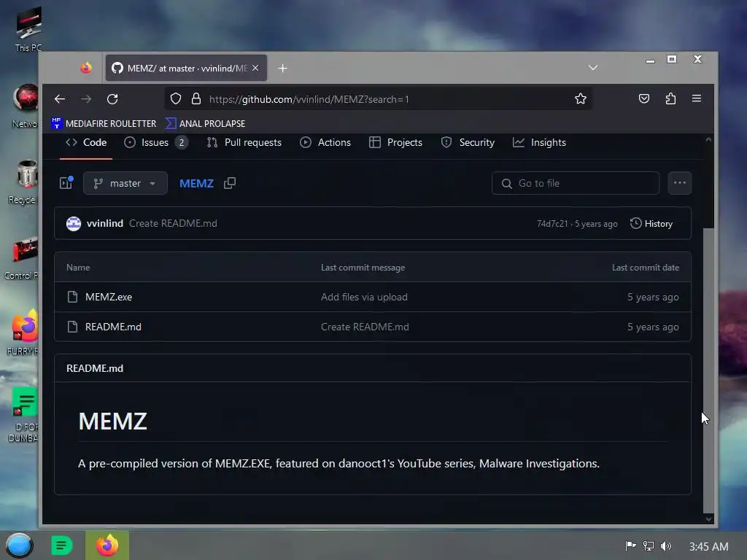Open the Firefox View icon in the tab bar

pos(86,68)
